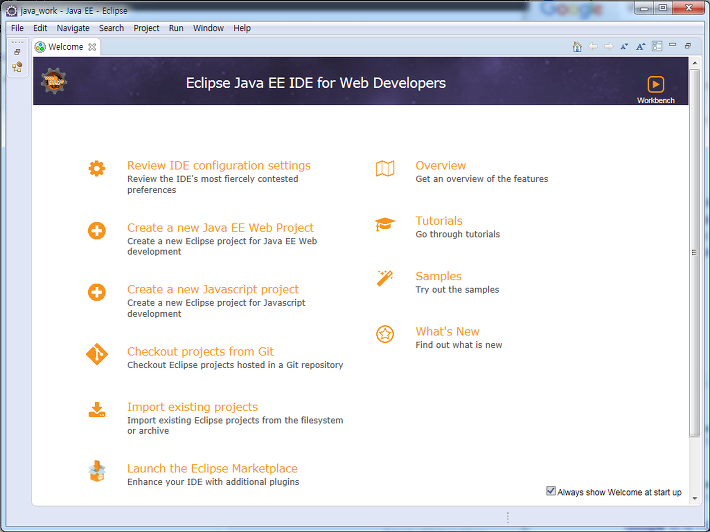Click plus icon for Javascript project
This screenshot has height=532, width=710.
click(96, 292)
